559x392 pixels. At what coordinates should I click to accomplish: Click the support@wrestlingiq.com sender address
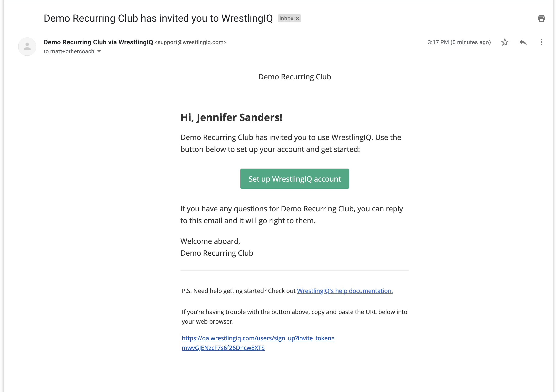191,42
